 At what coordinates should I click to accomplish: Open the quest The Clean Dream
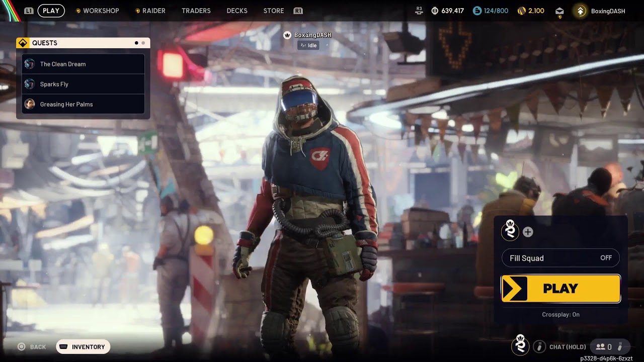84,64
